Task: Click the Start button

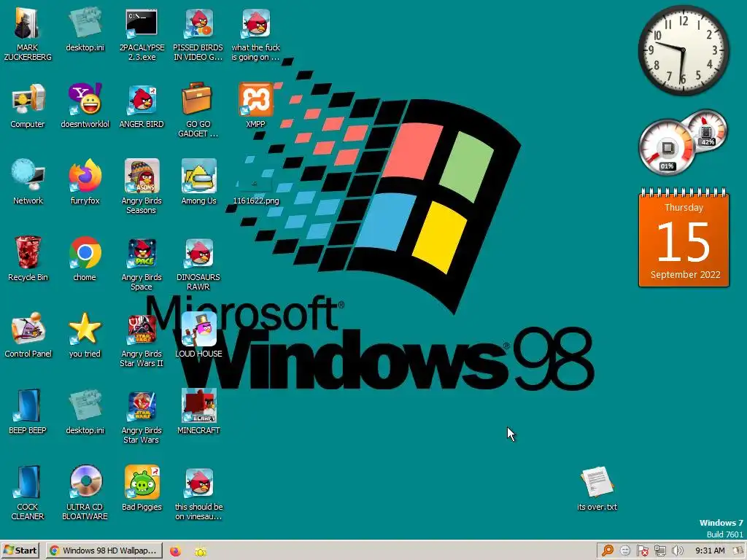Action: 20,551
